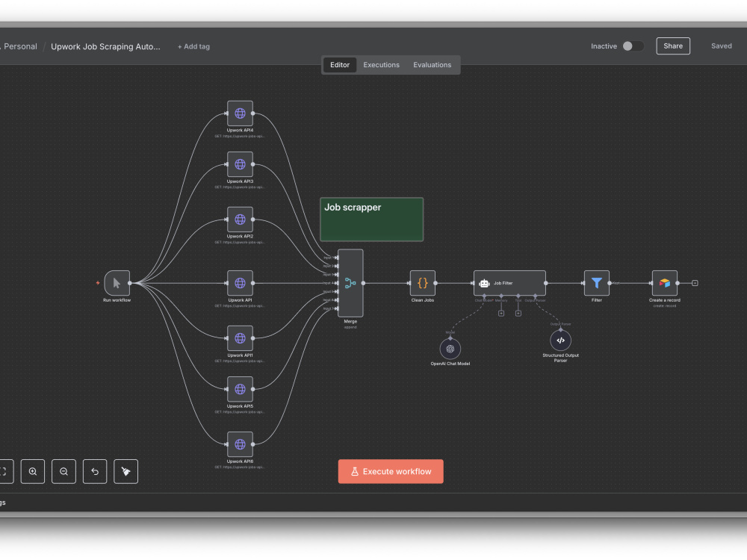The height and width of the screenshot is (560, 747).
Task: Click the fit-to-view canvas button
Action: (4, 471)
